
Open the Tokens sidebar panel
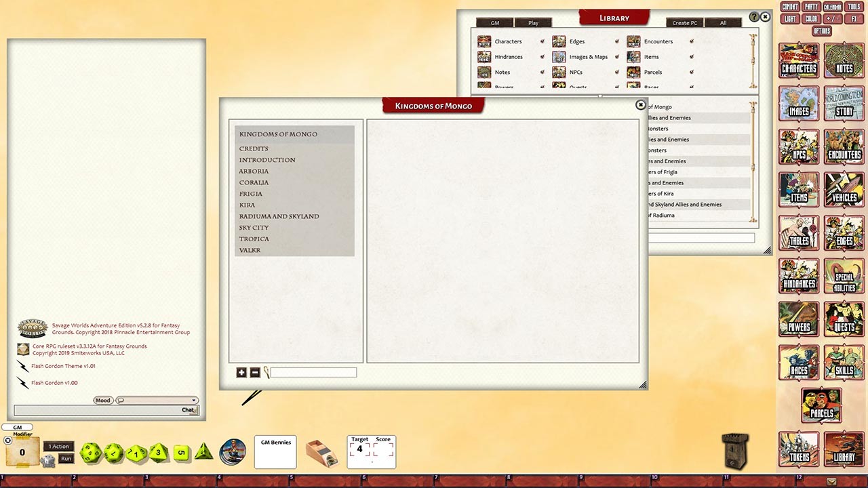point(799,449)
